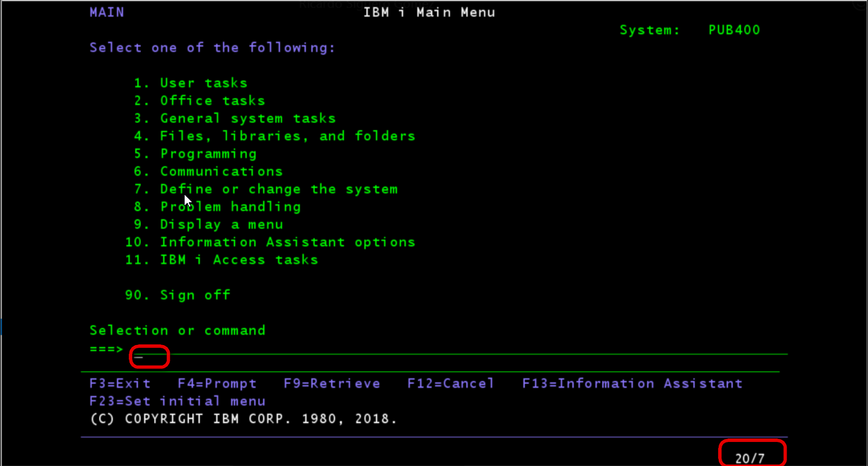Choose option 2 Office tasks
This screenshot has width=868, height=466.
point(212,101)
